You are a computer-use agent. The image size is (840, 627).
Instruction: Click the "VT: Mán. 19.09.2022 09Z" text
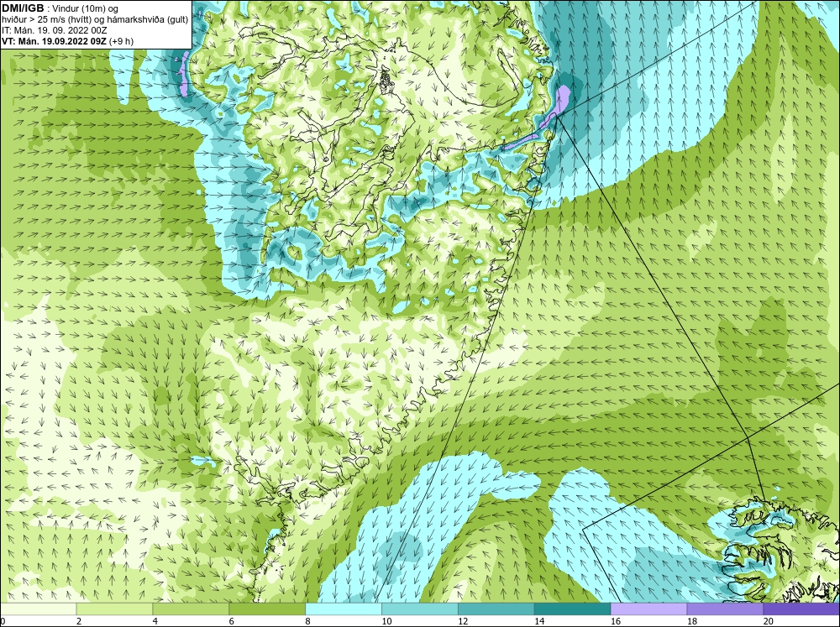pyautogui.click(x=54, y=41)
